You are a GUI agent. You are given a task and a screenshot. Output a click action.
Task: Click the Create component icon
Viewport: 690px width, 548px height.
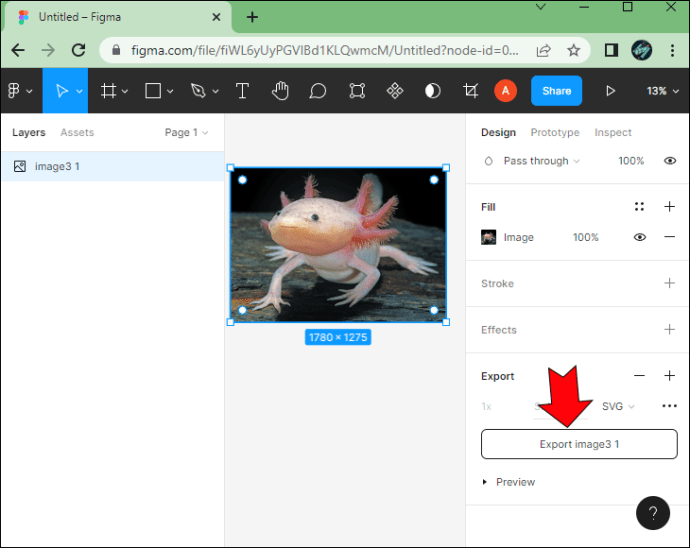point(395,91)
